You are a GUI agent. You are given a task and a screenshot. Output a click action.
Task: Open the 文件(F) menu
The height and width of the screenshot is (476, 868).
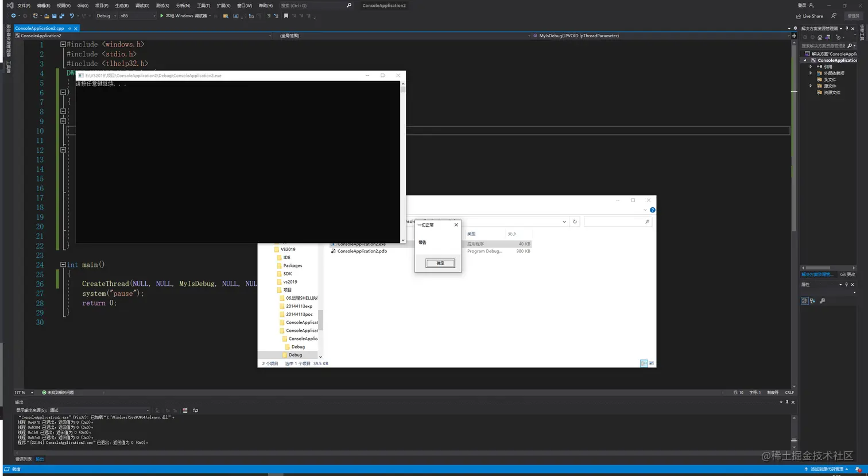click(x=24, y=6)
